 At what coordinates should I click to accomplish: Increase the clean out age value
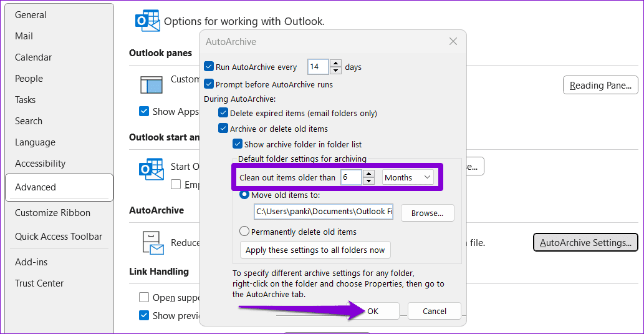[368, 174]
